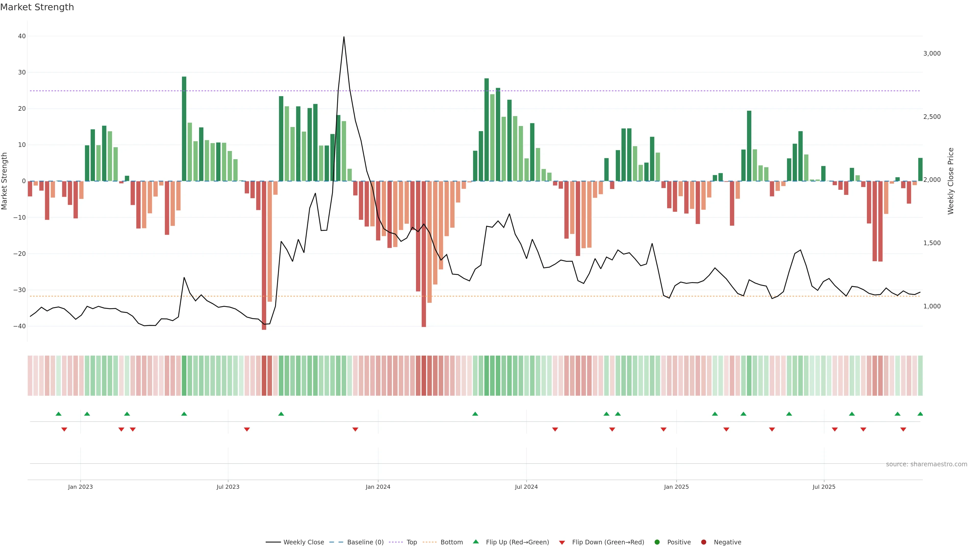This screenshot has height=551, width=980.
Task: Click the Weekly Close Price axis title
Action: pyautogui.click(x=951, y=181)
